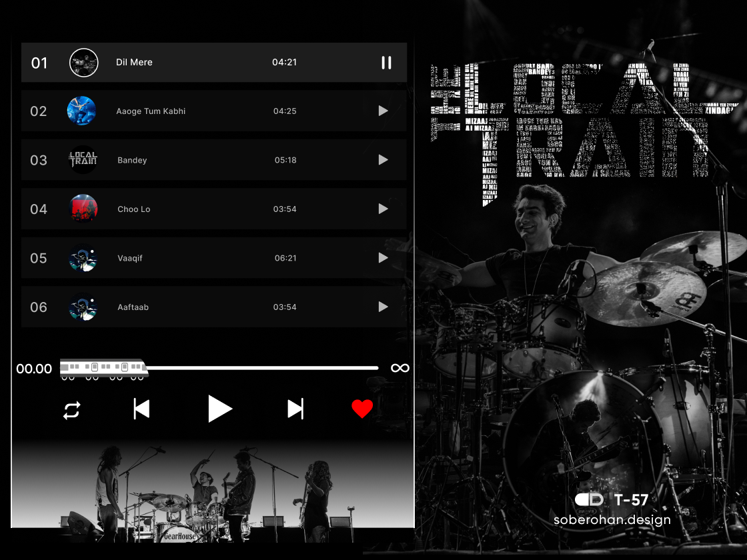
Task: Open Aaoge Tum Kabhi blue album art
Action: (81, 111)
